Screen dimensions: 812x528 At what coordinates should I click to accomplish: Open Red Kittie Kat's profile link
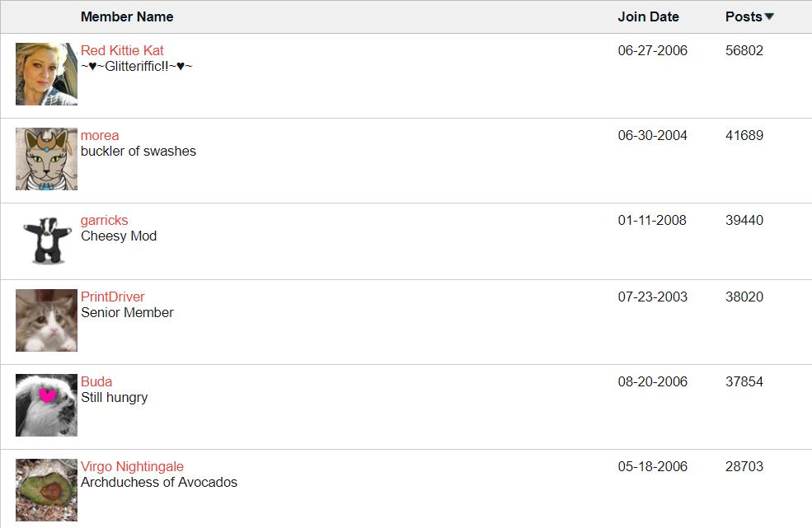(122, 50)
